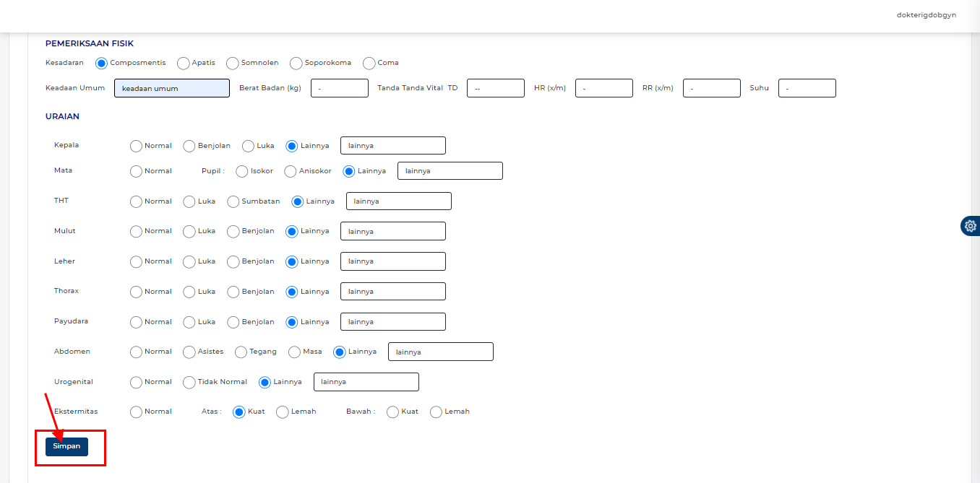Select Somnolen consciousness level
The image size is (980, 483).
point(232,63)
